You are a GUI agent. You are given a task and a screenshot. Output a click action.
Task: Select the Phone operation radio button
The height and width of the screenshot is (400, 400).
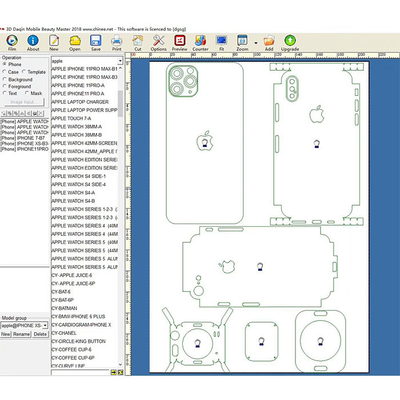tap(5, 64)
